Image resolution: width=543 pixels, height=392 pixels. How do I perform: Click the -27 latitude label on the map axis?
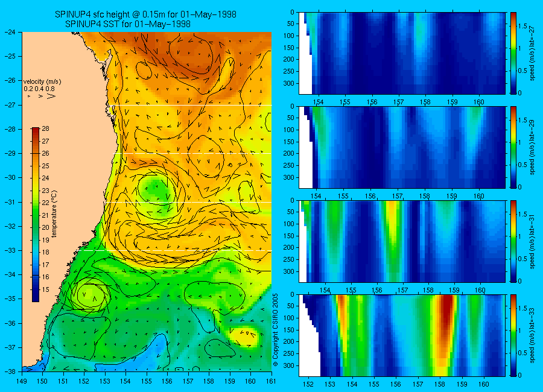(x=11, y=105)
